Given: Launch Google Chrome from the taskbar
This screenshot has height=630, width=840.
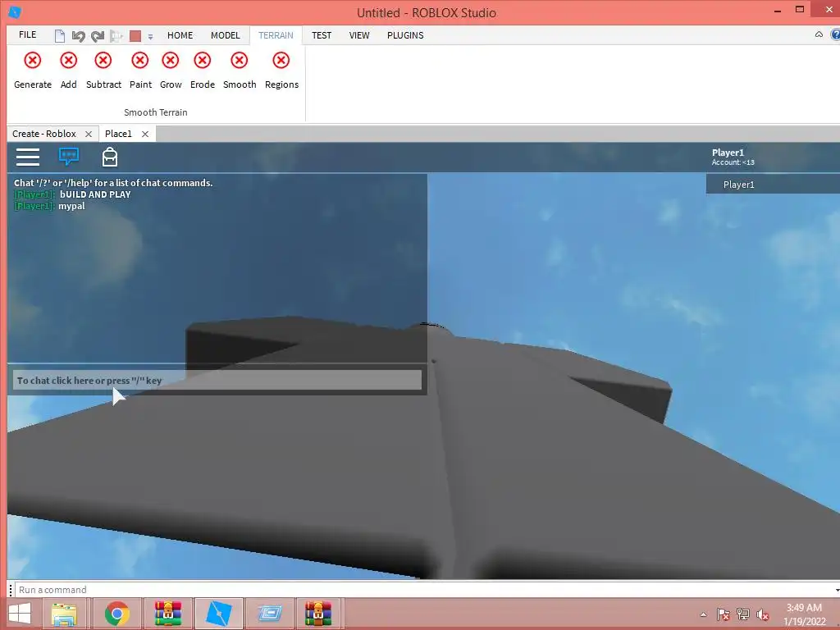Looking at the screenshot, I should click(x=116, y=614).
